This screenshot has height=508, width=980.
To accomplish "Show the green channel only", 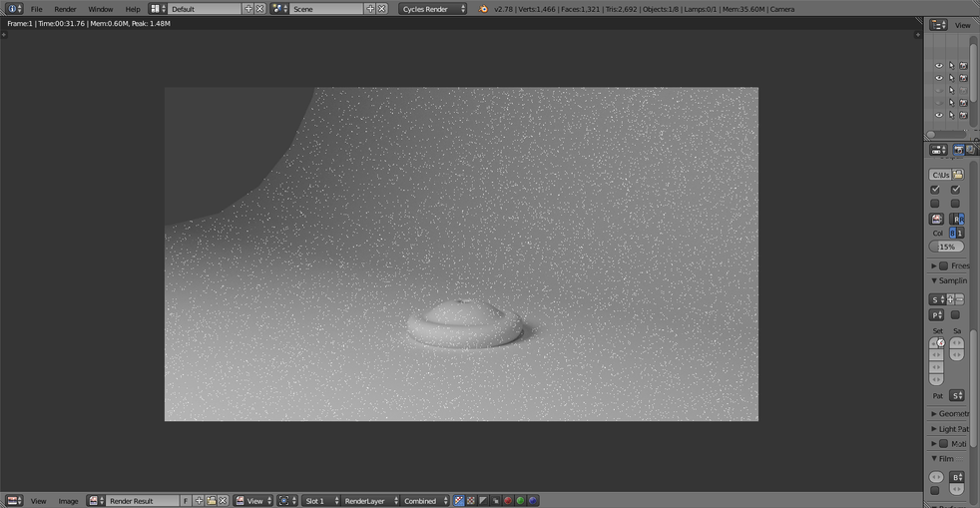I will [x=520, y=501].
